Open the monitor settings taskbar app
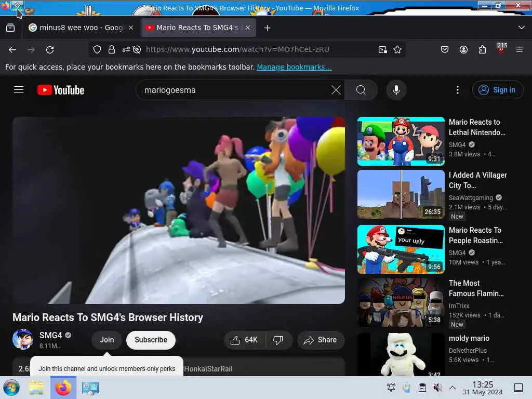The image size is (532, 399). 90,388
